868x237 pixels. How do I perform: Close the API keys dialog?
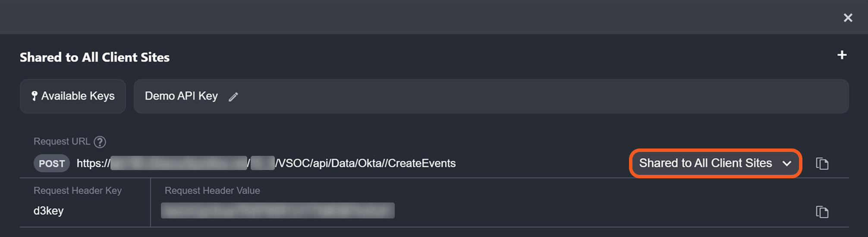pos(848,18)
